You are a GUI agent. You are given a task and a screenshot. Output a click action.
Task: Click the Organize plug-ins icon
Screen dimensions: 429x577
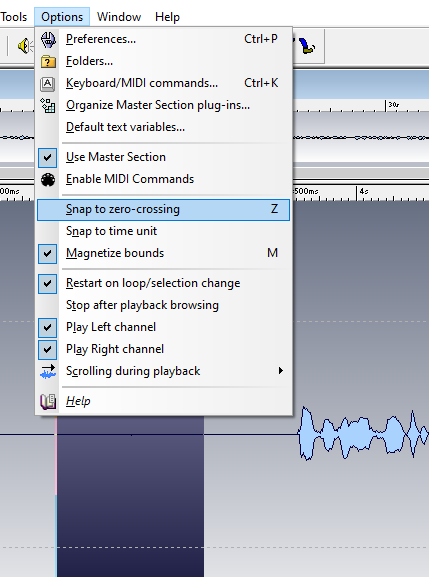[x=48, y=105]
